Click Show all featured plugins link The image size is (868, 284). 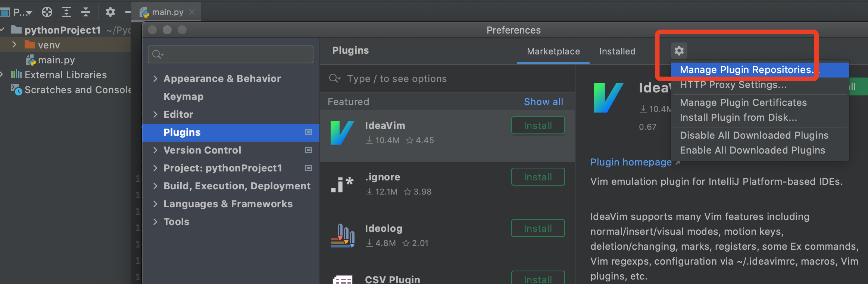tap(543, 102)
